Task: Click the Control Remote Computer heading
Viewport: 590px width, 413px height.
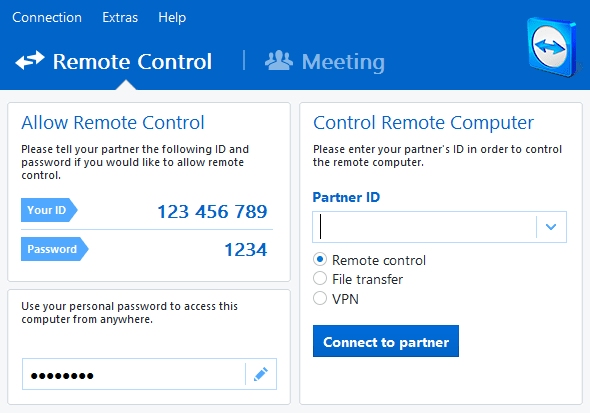Action: 423,123
